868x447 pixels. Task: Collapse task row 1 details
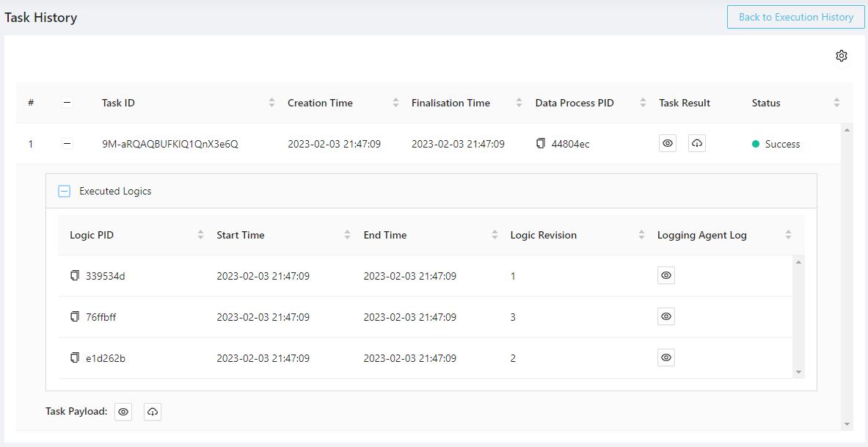tap(68, 144)
